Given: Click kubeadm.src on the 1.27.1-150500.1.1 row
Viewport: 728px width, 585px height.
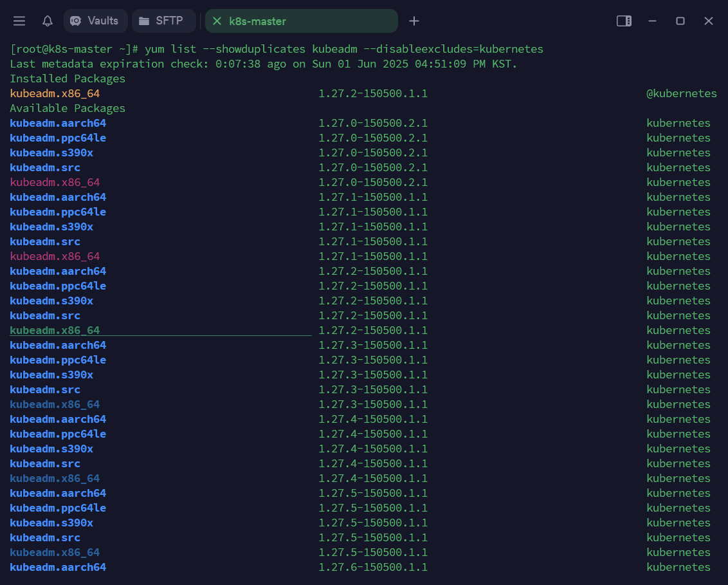Looking at the screenshot, I should [x=45, y=241].
